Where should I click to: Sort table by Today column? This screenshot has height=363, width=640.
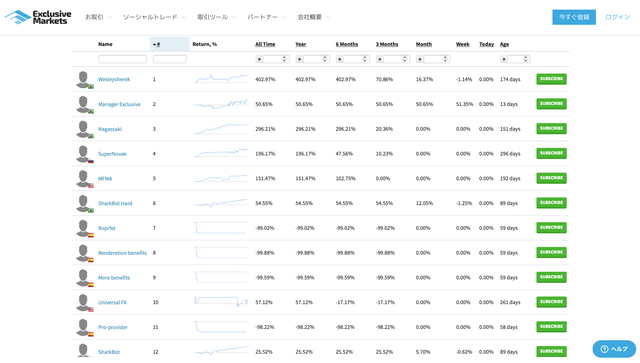point(486,44)
